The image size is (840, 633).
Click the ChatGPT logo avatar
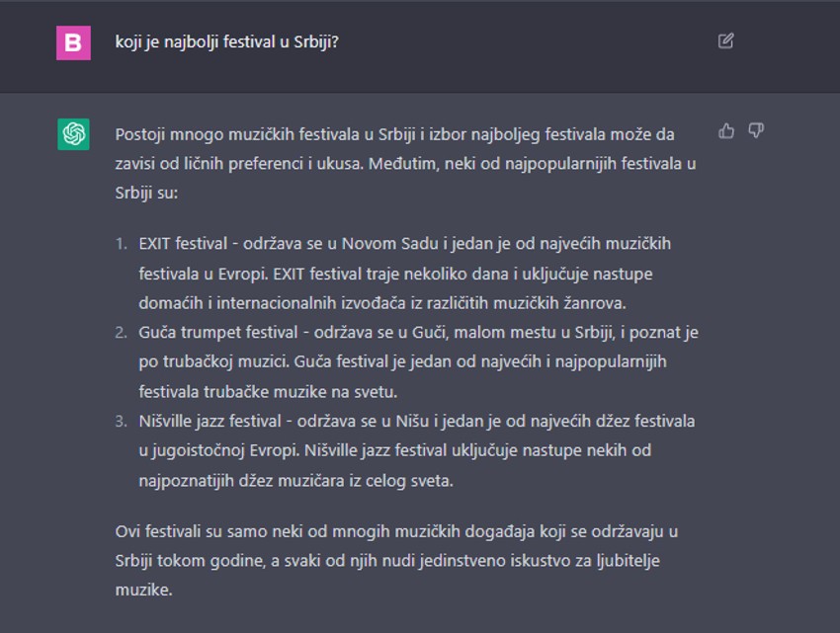coord(71,130)
